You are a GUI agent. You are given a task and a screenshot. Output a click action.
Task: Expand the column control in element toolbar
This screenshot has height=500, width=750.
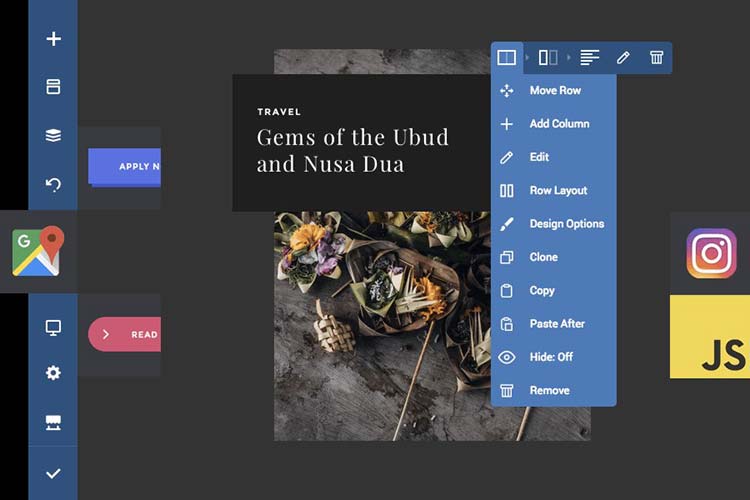pyautogui.click(x=548, y=58)
